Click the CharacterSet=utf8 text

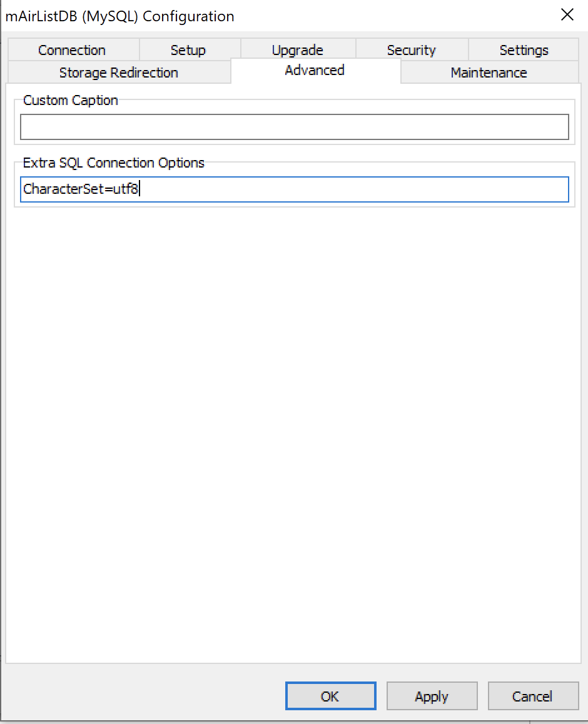[80, 189]
